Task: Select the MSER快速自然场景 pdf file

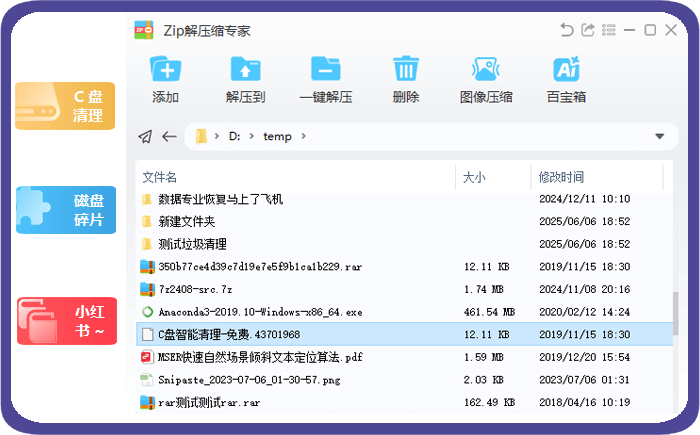Action: 404,357
